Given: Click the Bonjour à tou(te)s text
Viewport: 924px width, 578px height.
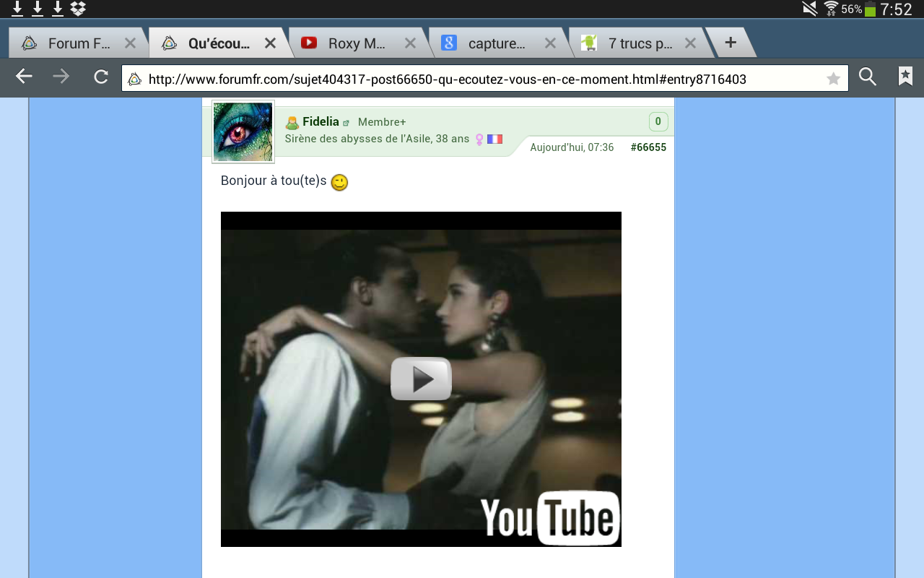Looking at the screenshot, I should [274, 181].
